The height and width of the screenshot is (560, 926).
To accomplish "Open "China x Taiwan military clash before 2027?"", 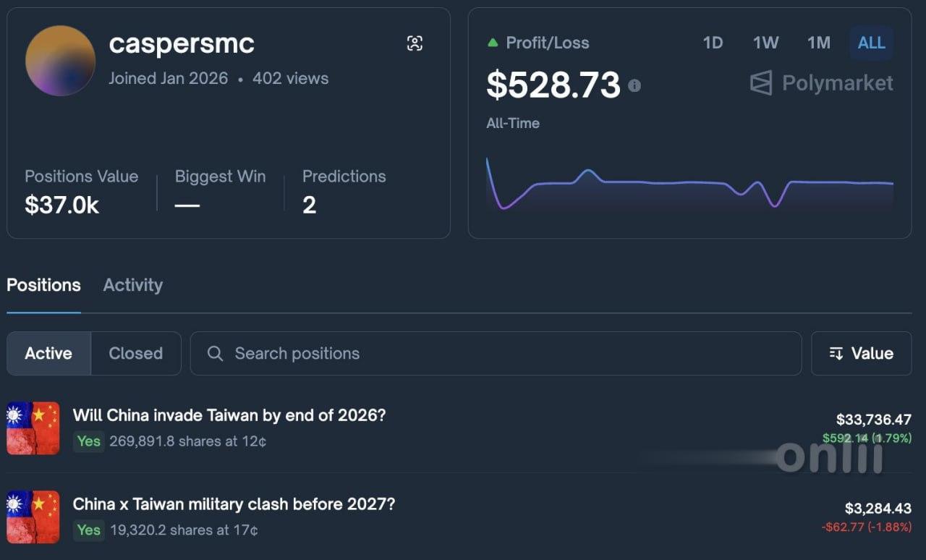I will (x=234, y=504).
